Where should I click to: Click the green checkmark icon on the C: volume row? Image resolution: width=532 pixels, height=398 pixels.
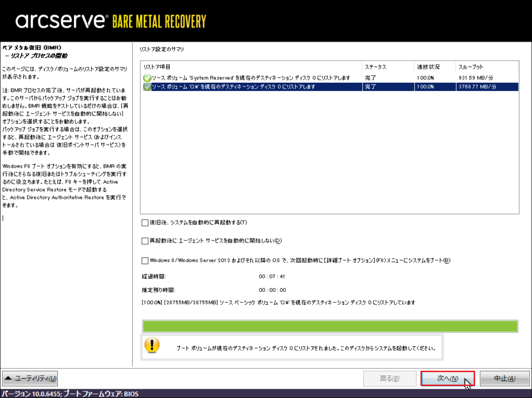tap(147, 87)
